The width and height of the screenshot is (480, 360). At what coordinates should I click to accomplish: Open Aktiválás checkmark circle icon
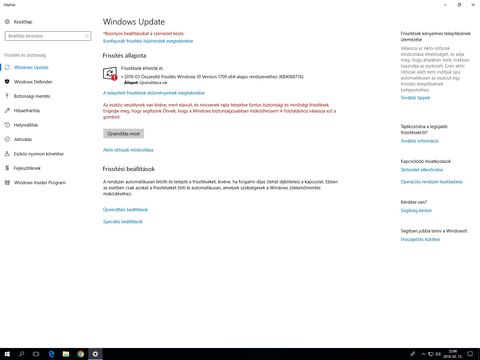(x=7, y=139)
